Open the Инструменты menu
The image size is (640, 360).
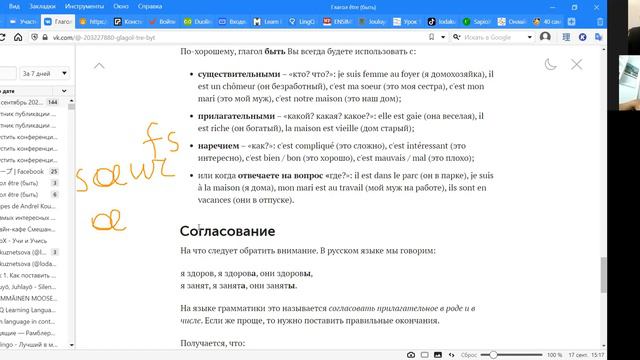pyautogui.click(x=84, y=7)
